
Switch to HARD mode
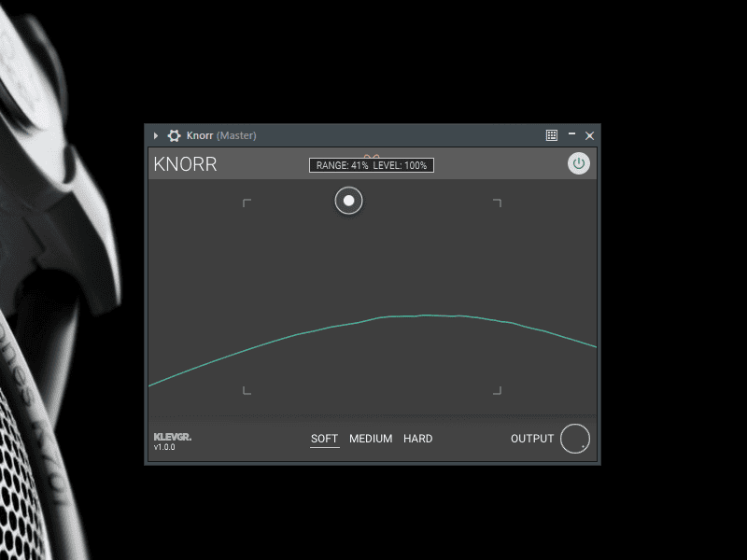(417, 439)
